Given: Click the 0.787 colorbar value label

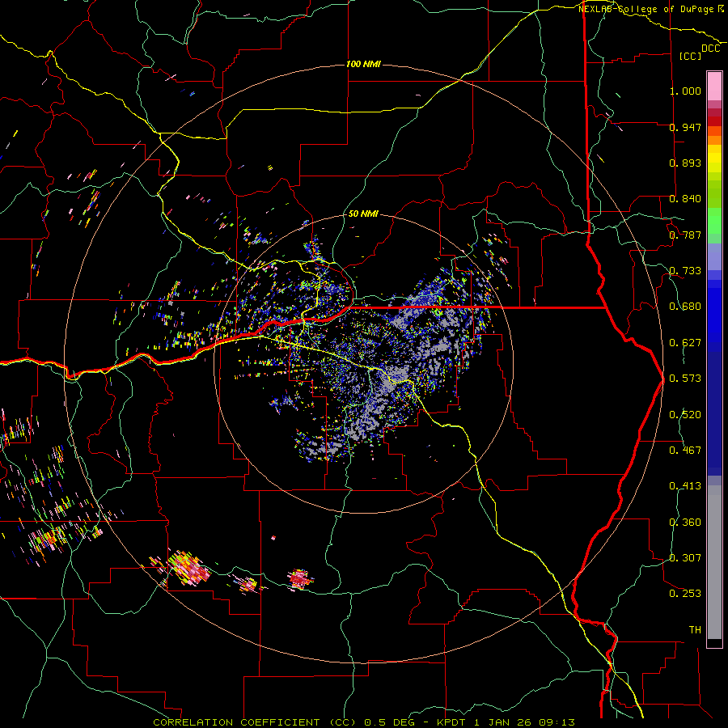Looking at the screenshot, I should (x=685, y=235).
